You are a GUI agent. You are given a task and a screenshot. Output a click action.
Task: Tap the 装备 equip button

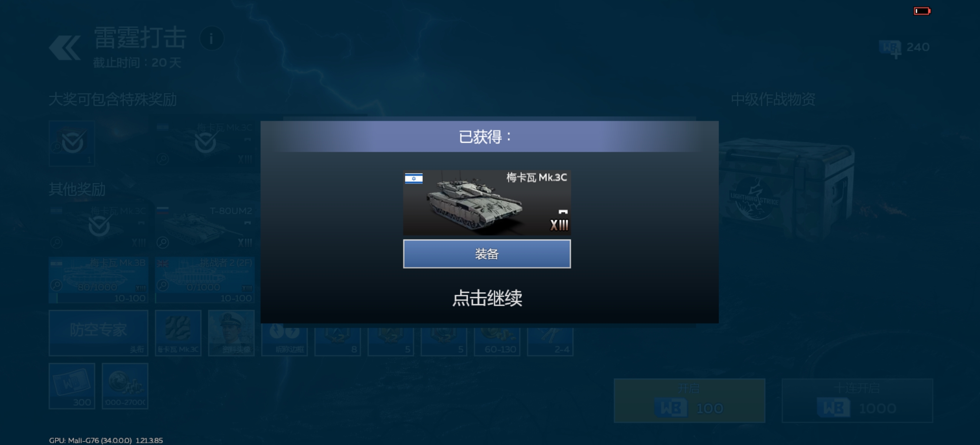click(x=487, y=254)
